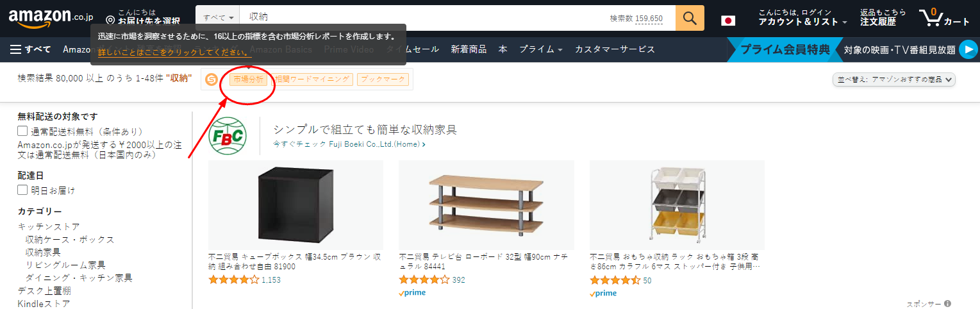Select デスク上置棚 category
Image resolution: width=980 pixels, height=309 pixels.
point(44,290)
